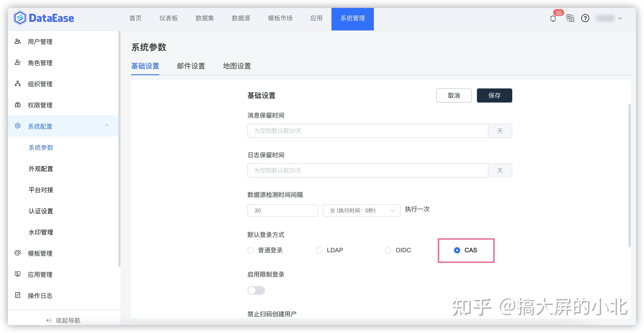Screen dimensions: 644x333
Task: Select the 角色管理 sidebar icon
Action: click(x=17, y=63)
